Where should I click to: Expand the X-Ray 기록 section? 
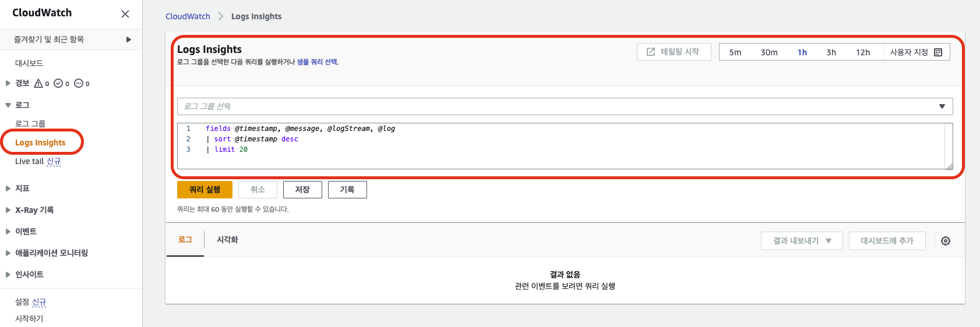(x=8, y=210)
